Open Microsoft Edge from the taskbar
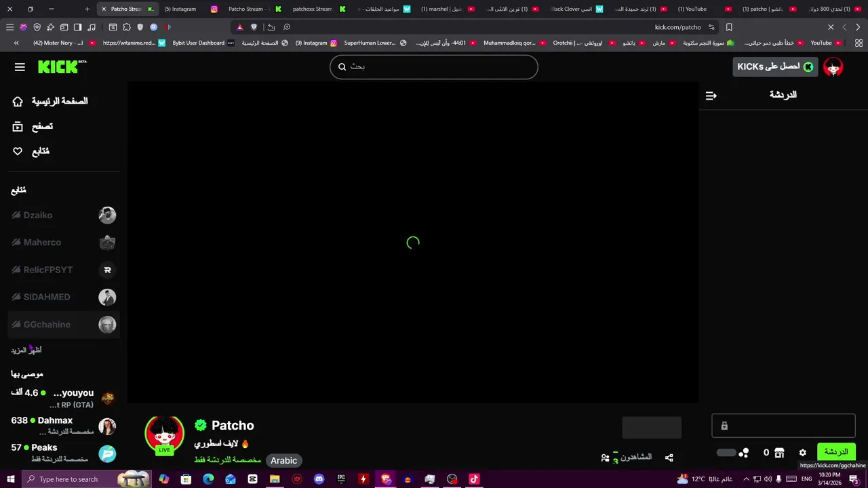The height and width of the screenshot is (488, 868). pyautogui.click(x=208, y=479)
